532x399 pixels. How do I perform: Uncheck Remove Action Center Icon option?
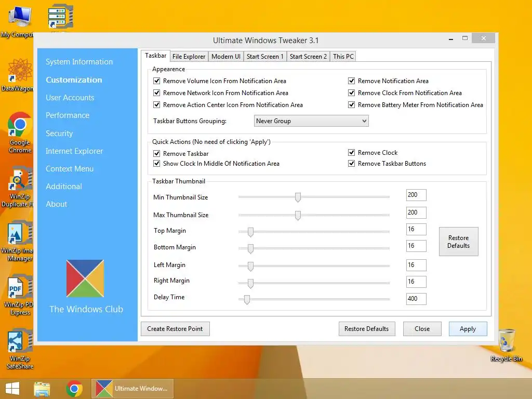pos(156,104)
